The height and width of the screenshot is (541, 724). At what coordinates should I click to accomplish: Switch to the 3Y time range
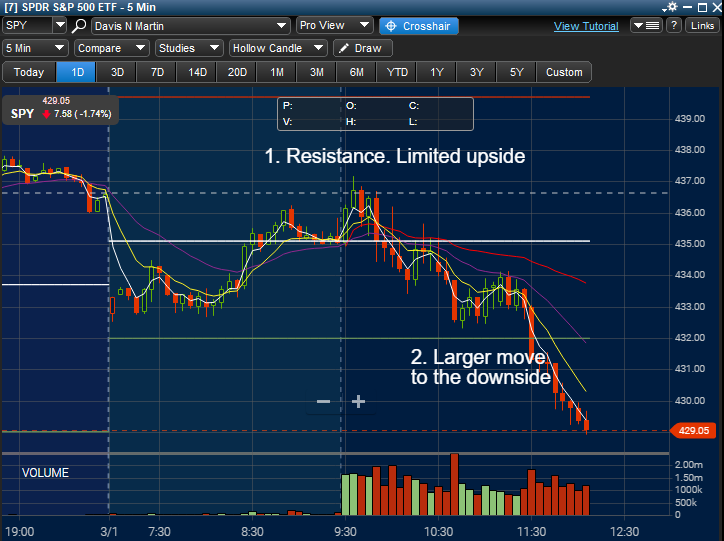coord(477,72)
